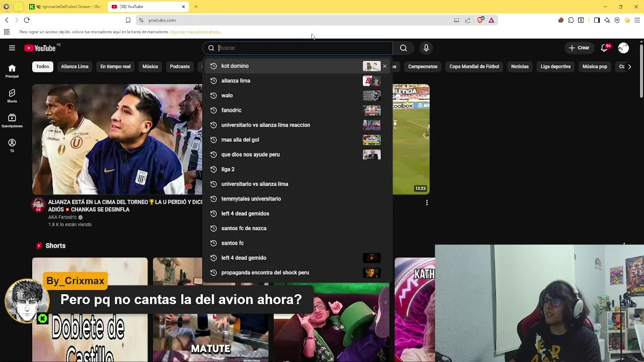The width and height of the screenshot is (644, 362).
Task: Open the Alianza livestream thumbnail
Action: point(117,139)
